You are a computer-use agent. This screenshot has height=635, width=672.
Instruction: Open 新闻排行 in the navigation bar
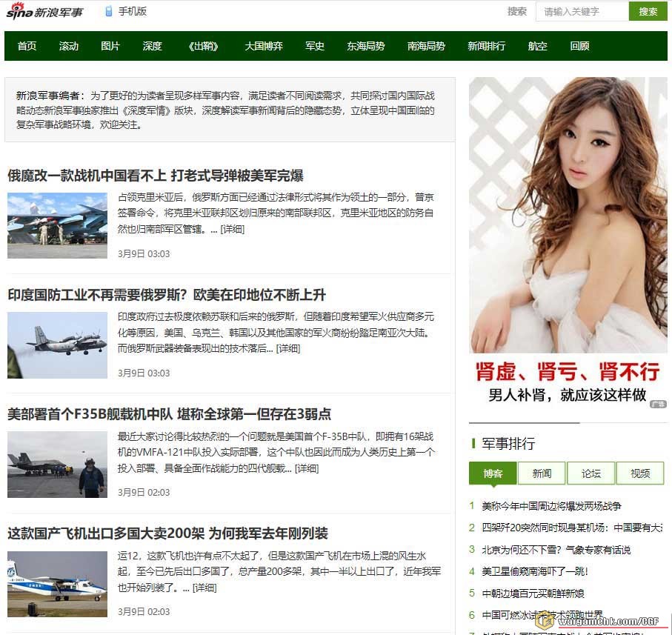[x=486, y=46]
